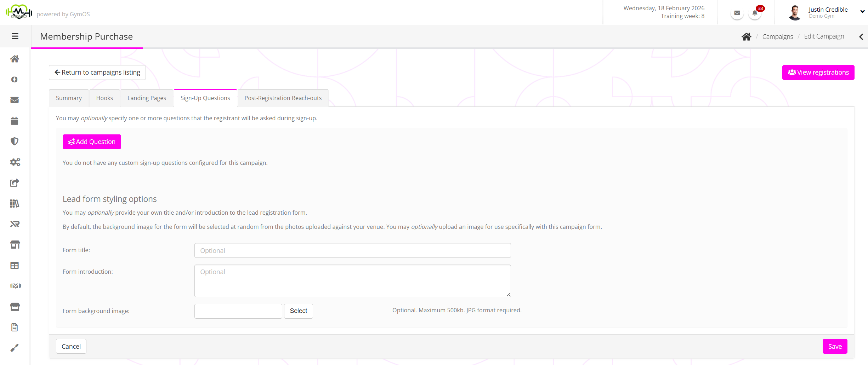Open the library books icon in the sidebar
868x365 pixels.
[15, 203]
